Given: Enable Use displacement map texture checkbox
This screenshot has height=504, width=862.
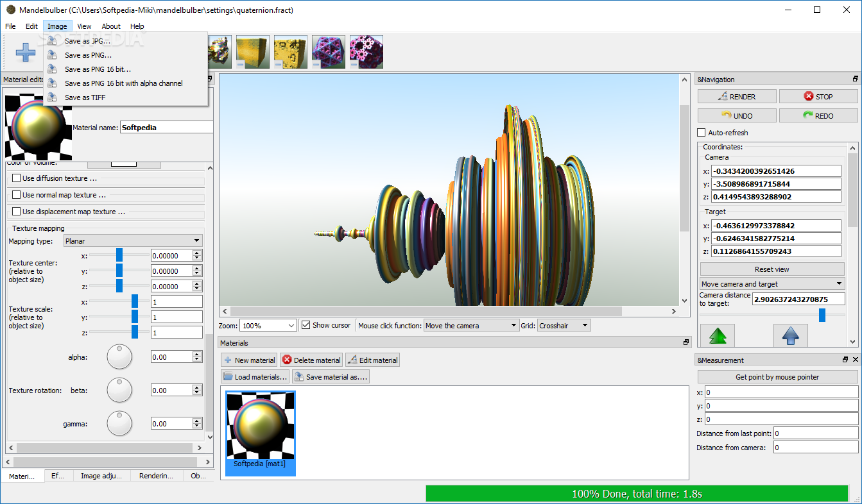Looking at the screenshot, I should [x=17, y=212].
